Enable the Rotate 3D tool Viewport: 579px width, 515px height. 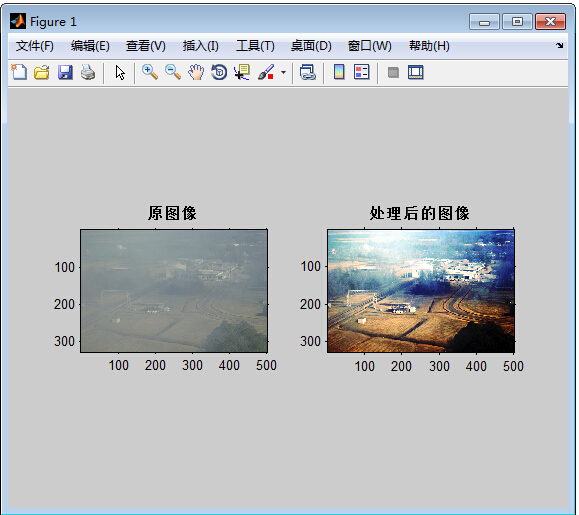click(219, 72)
